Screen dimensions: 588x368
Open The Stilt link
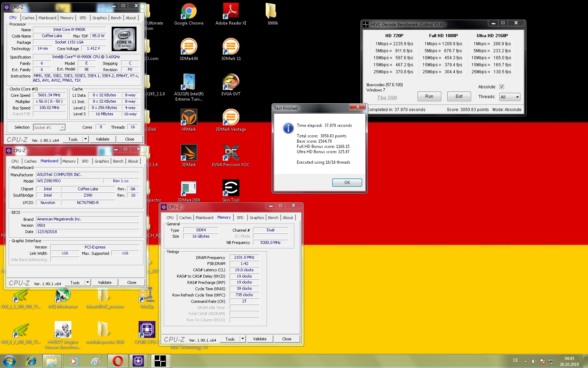pos(387,98)
